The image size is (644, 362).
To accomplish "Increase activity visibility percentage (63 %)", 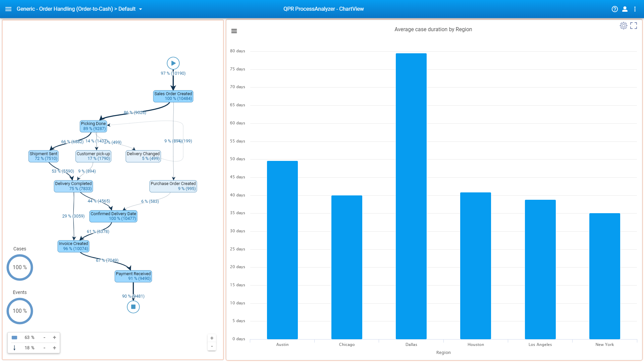I will coord(54,338).
